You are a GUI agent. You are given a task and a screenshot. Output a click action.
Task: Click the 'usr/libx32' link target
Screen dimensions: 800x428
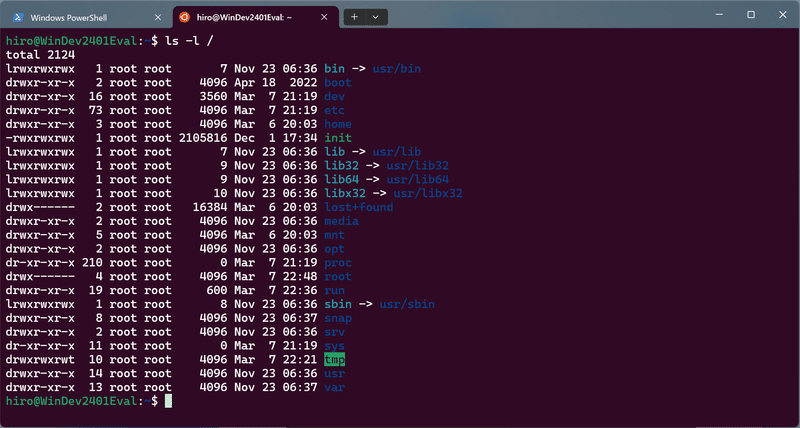pyautogui.click(x=428, y=193)
